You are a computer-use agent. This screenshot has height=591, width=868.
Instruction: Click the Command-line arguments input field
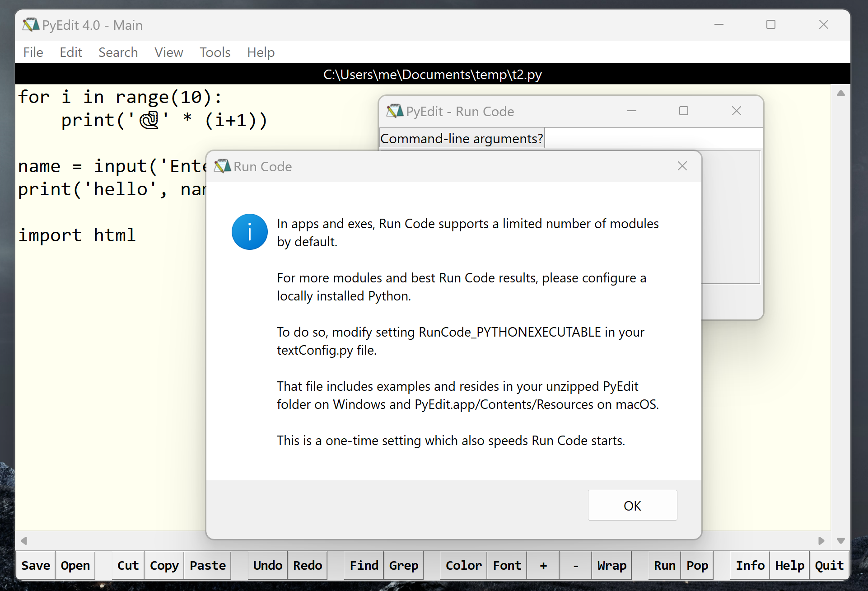click(653, 138)
